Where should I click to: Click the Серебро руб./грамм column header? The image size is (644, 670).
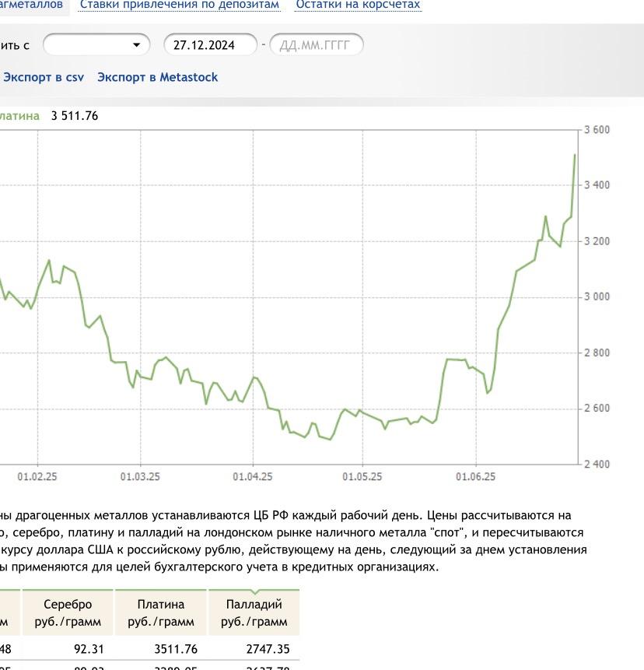pyautogui.click(x=68, y=612)
